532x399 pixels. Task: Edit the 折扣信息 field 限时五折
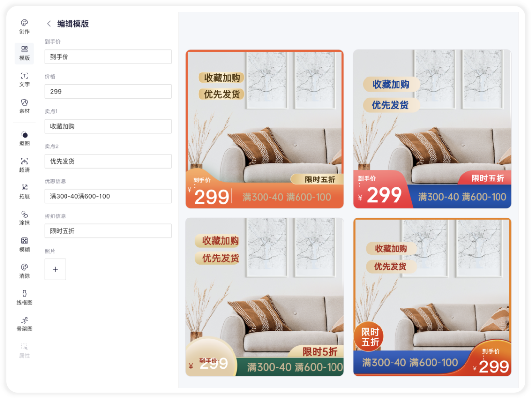(x=108, y=231)
